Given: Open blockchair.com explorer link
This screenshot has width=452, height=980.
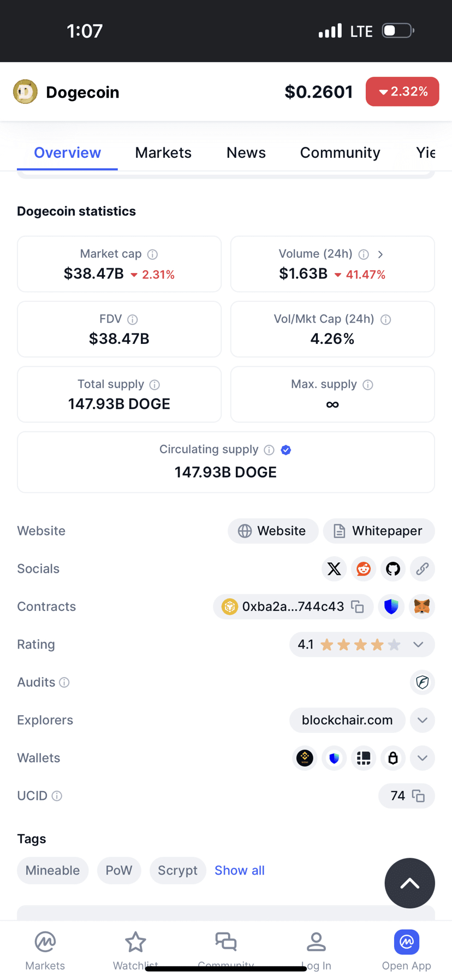Looking at the screenshot, I should [347, 720].
